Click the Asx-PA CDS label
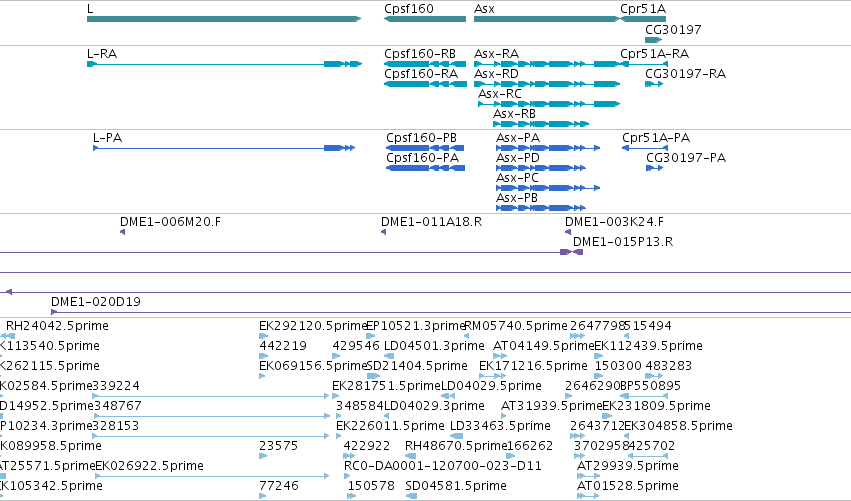 518,138
